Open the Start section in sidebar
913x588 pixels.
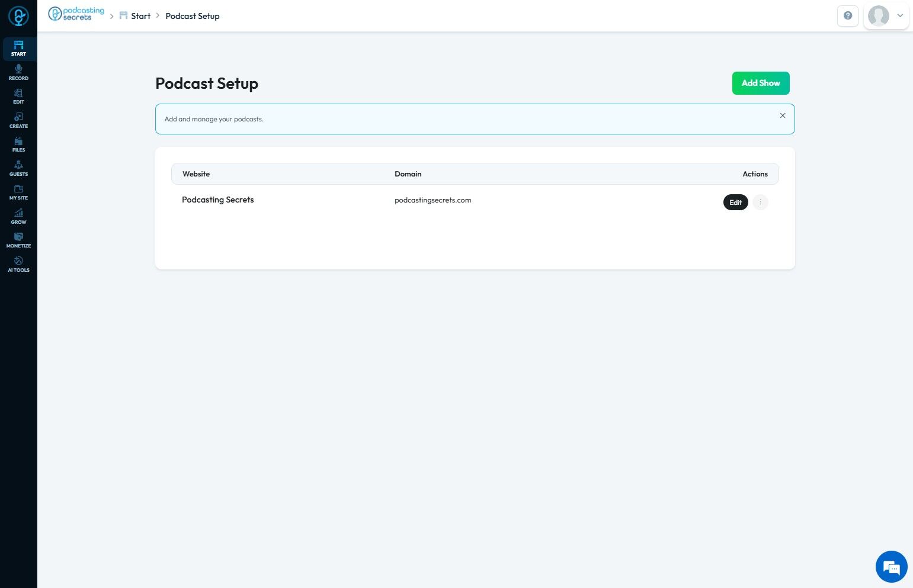coord(18,49)
